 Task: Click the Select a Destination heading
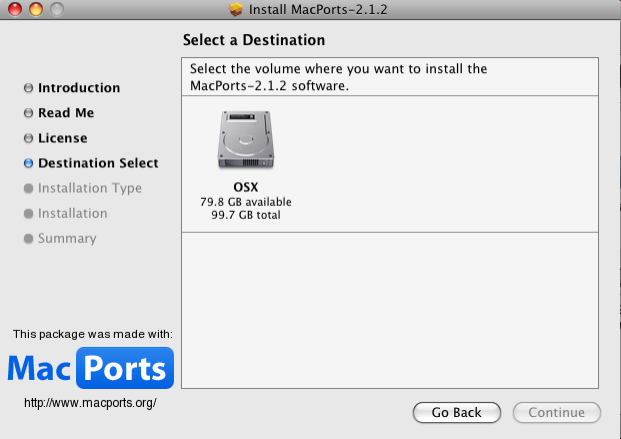point(254,40)
